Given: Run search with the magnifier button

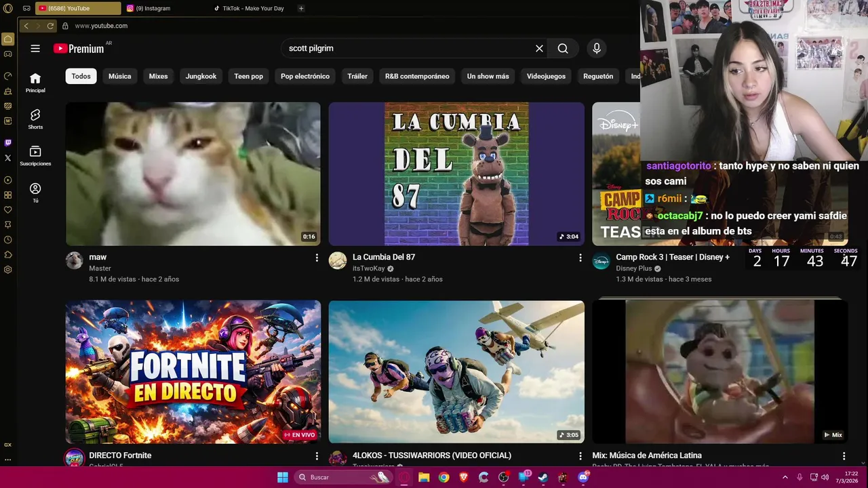Looking at the screenshot, I should pos(563,48).
